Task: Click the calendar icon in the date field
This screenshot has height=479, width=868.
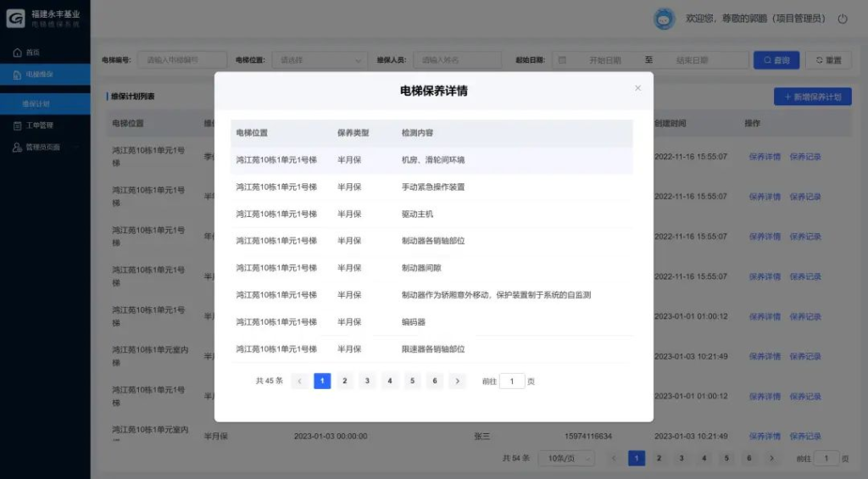Action: pyautogui.click(x=561, y=60)
